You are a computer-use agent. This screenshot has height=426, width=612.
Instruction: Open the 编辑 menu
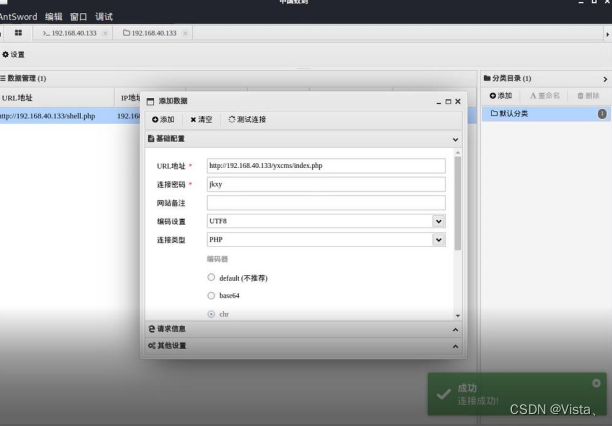tap(53, 17)
